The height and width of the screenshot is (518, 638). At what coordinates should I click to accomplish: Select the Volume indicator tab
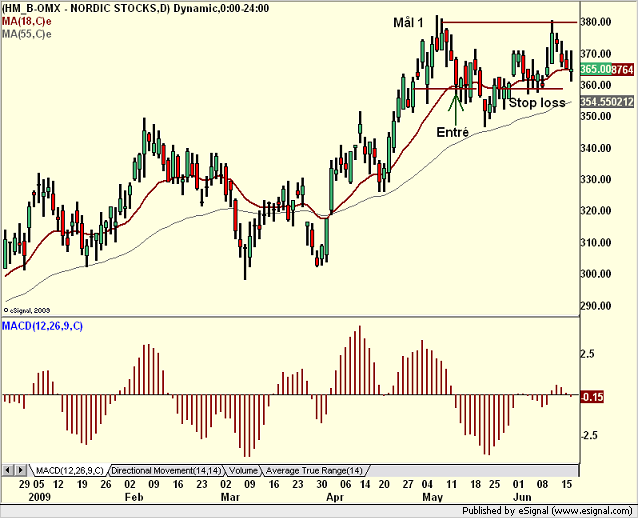[x=243, y=471]
